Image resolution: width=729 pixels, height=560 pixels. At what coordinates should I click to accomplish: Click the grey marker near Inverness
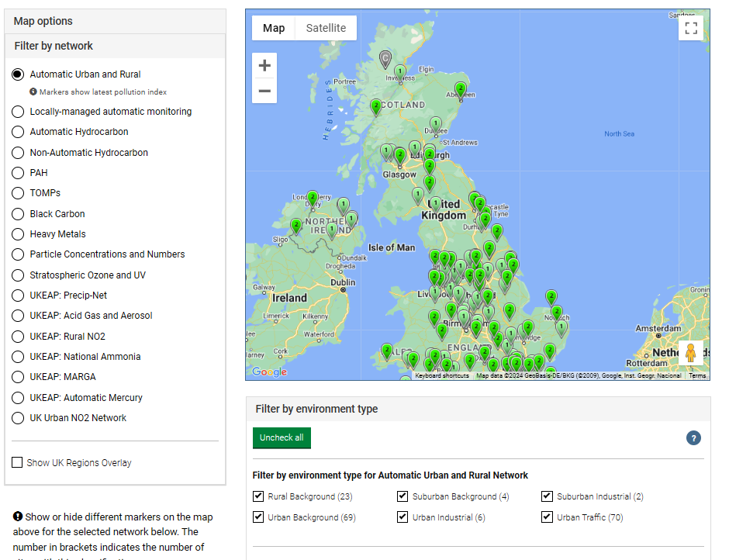[x=385, y=58]
